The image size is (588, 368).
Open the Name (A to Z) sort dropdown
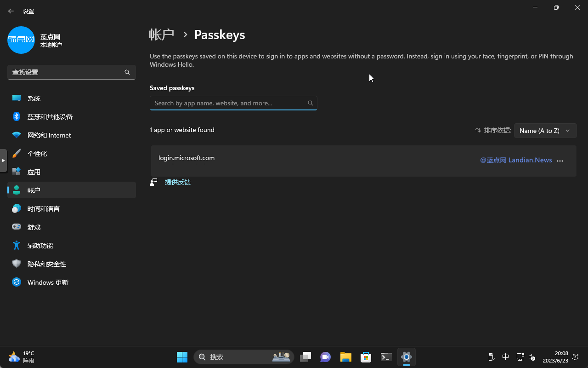click(x=545, y=131)
